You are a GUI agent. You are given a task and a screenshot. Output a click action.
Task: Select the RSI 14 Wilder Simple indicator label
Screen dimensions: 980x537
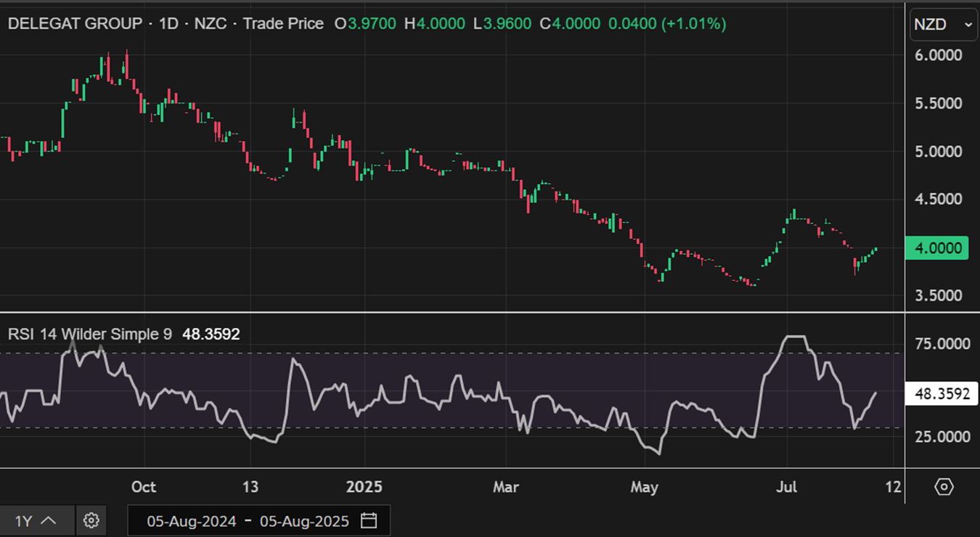pos(90,335)
